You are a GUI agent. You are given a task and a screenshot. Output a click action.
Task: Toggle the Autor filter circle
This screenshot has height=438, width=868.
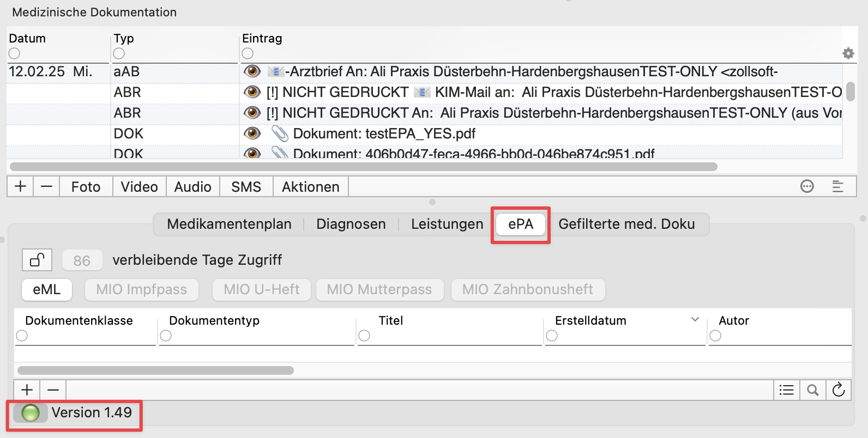click(715, 336)
